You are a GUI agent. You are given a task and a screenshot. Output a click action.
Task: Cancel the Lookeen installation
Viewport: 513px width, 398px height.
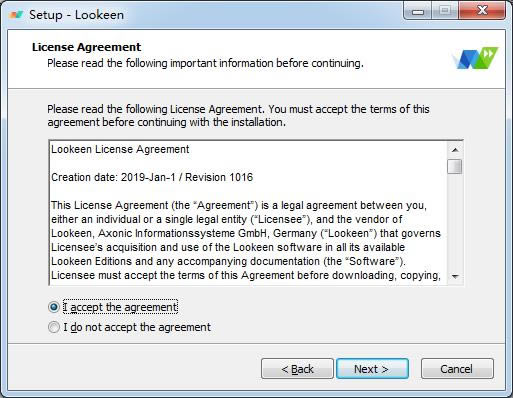(x=457, y=369)
